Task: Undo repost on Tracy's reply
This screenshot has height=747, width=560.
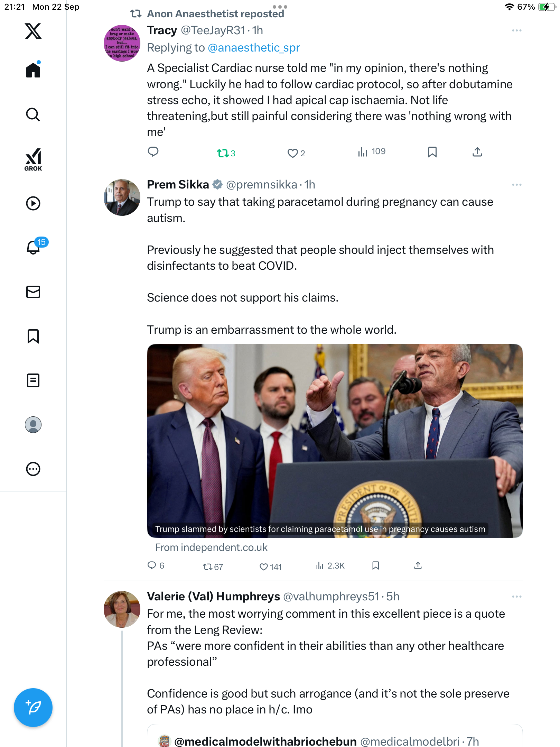Action: tap(222, 153)
